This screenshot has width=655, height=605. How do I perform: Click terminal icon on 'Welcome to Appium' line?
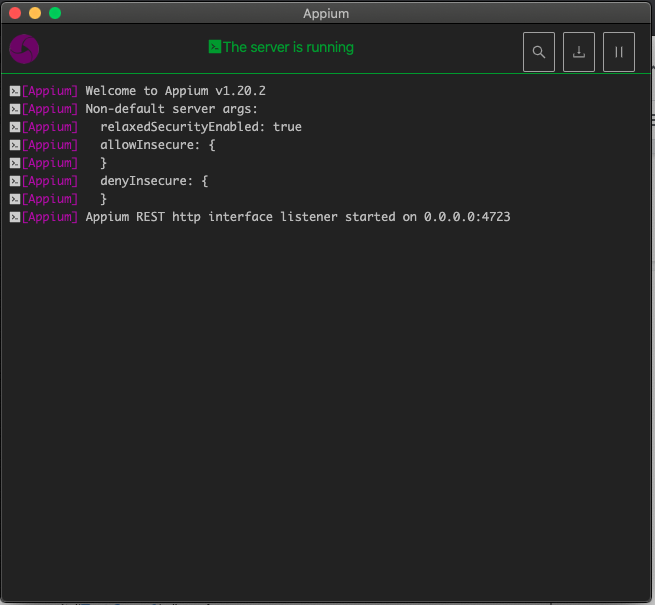click(15, 91)
